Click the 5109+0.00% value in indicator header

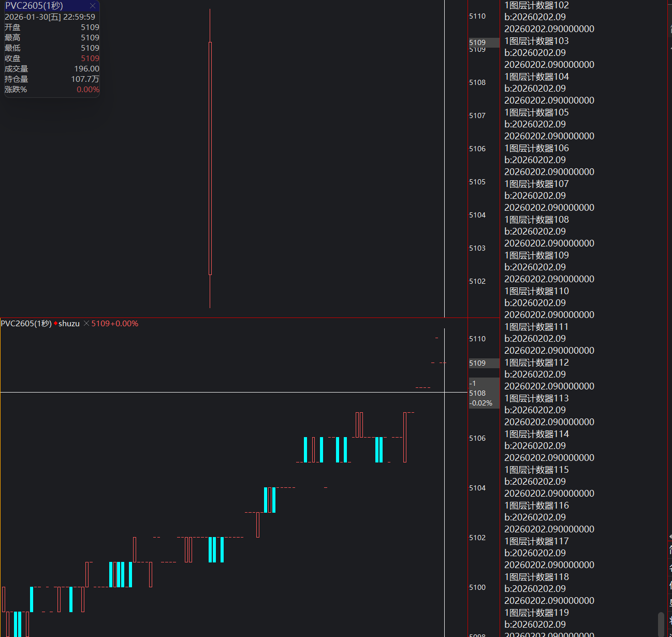pos(115,324)
